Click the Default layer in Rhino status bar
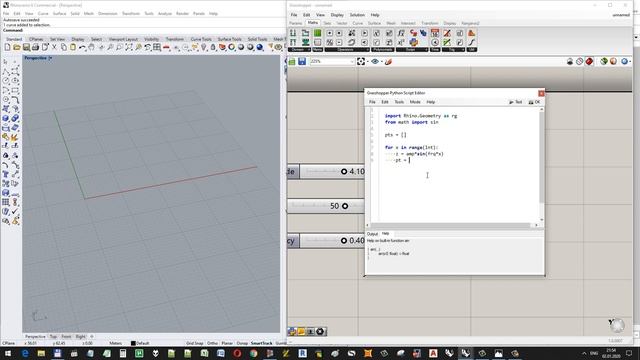640x360 pixels. pyautogui.click(x=140, y=343)
